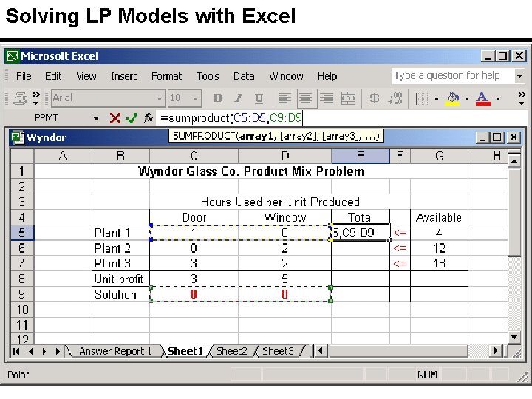This screenshot has height=399, width=532.
Task: Click the Borders icon
Action: point(422,99)
